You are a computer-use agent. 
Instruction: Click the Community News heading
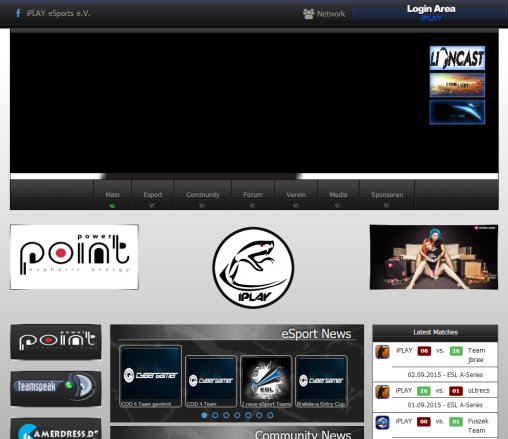[303, 434]
